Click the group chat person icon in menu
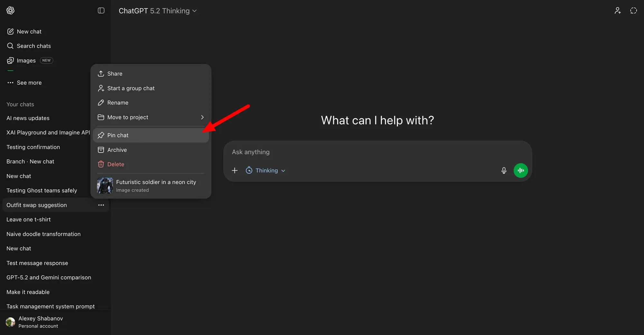Image resolution: width=644 pixels, height=335 pixels. (x=101, y=88)
